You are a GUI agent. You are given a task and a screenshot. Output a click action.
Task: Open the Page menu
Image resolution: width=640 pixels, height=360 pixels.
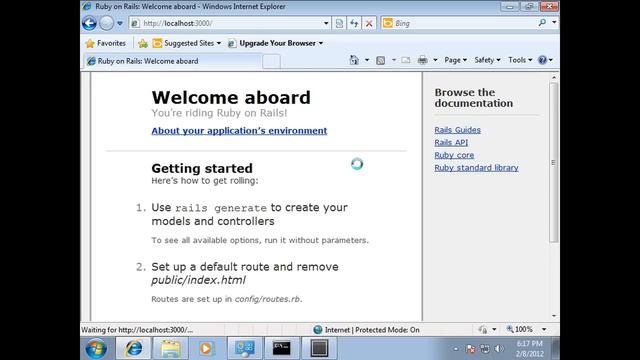point(456,60)
